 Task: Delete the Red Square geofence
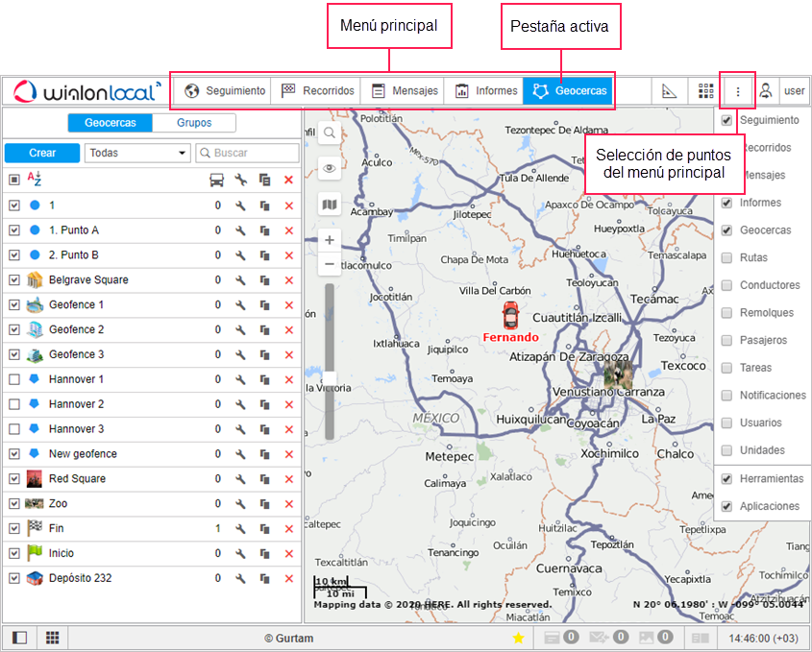tap(288, 478)
